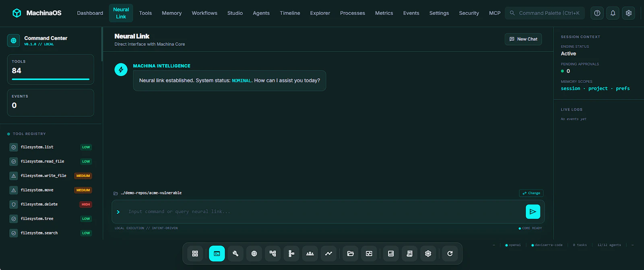Click the warning icon next to filesystem.write_file
Viewport: 644px width, 270px height.
(x=14, y=176)
